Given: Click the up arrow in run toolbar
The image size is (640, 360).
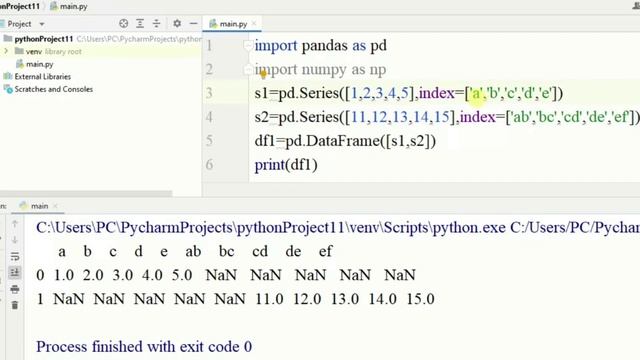Looking at the screenshot, I should 15,223.
